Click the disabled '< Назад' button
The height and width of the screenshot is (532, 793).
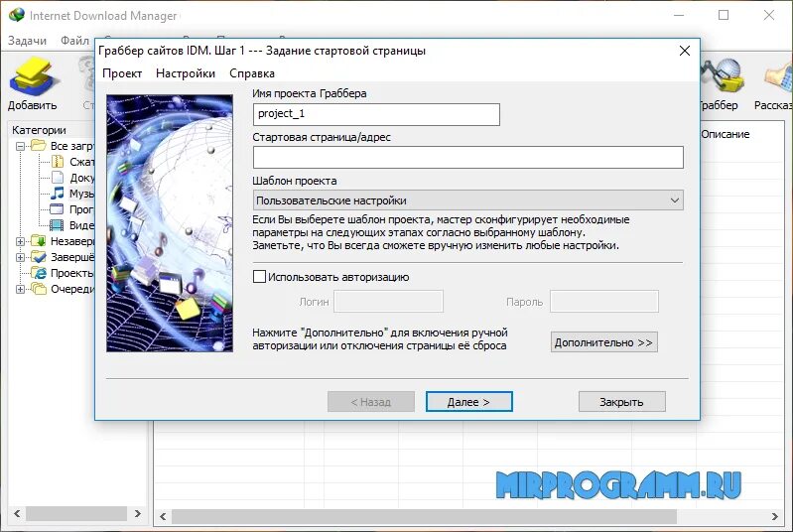tap(371, 402)
